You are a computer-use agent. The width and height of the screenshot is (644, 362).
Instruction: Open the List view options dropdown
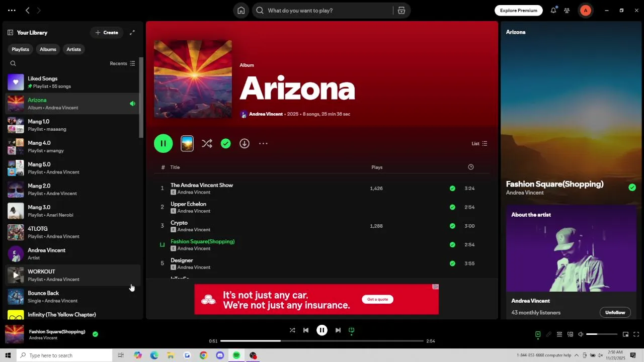pos(479,144)
